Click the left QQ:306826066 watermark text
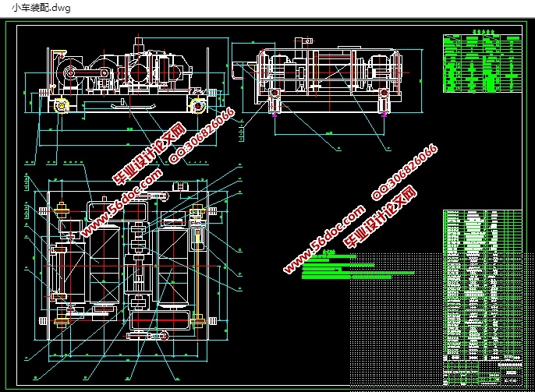The width and height of the screenshot is (535, 392). click(x=202, y=136)
